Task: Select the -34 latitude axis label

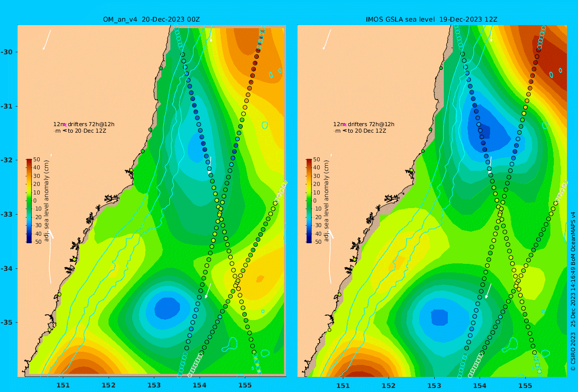Action: pyautogui.click(x=6, y=268)
